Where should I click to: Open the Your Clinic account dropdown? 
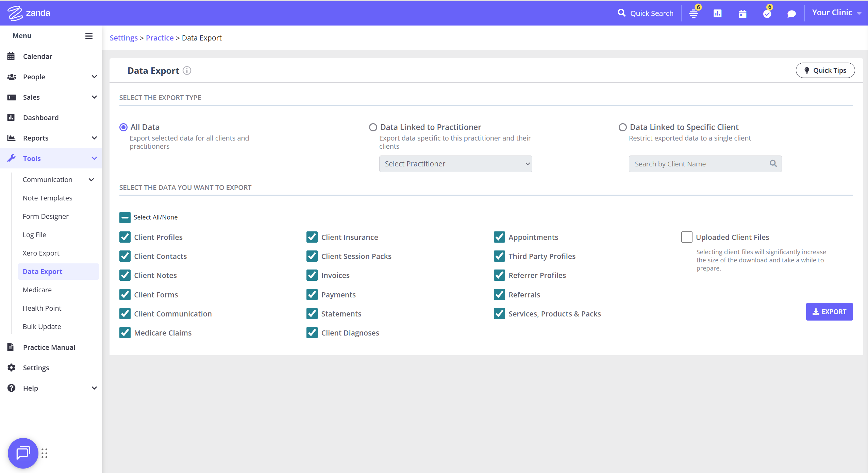[836, 13]
